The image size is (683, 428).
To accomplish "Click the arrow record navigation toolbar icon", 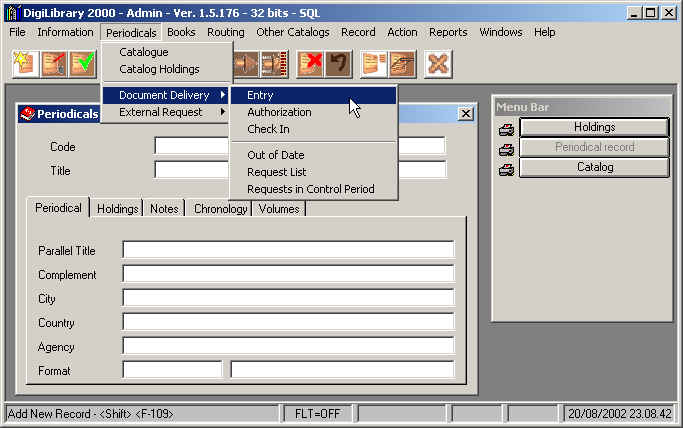I will 247,64.
